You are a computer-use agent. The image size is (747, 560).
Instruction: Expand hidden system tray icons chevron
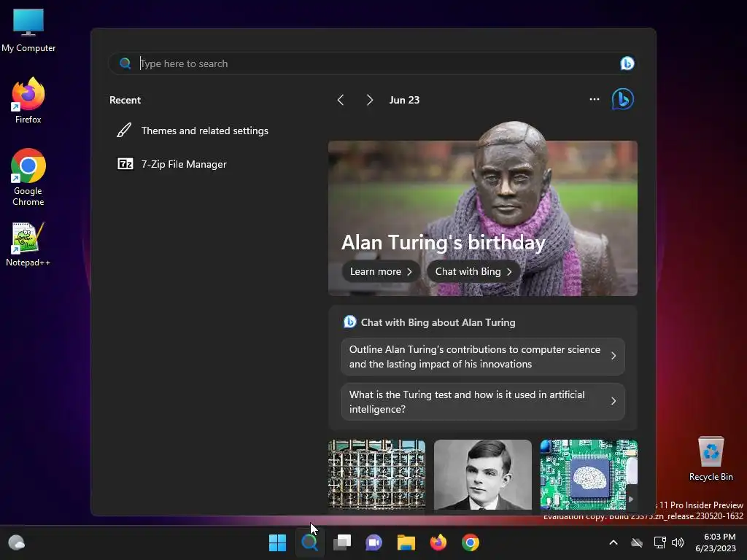[614, 542]
